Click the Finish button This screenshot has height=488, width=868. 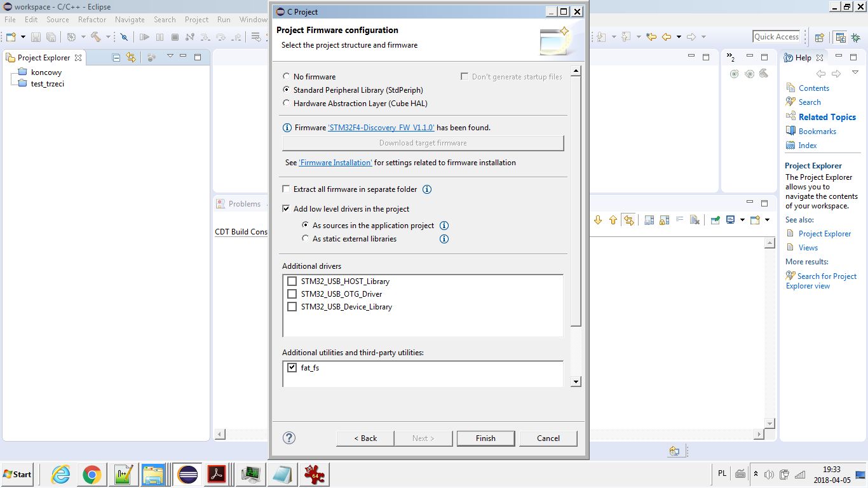click(x=485, y=438)
